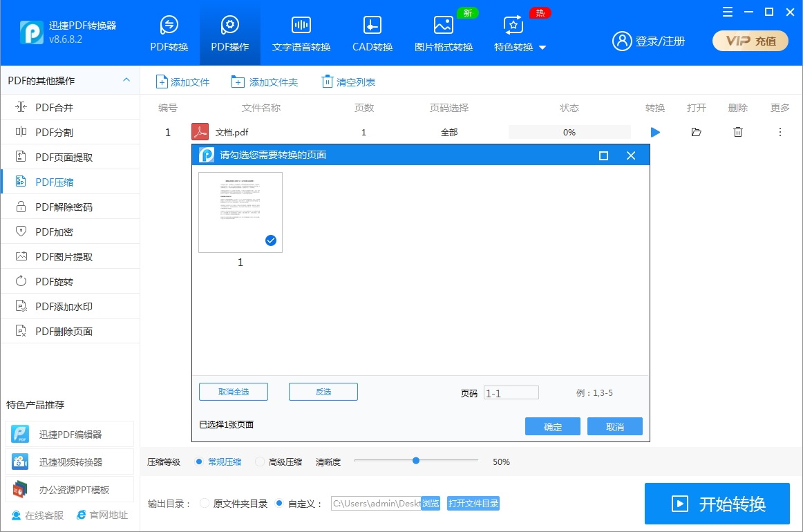Select PDF图片提取 in the sidebar
This screenshot has height=532, width=803.
point(70,256)
